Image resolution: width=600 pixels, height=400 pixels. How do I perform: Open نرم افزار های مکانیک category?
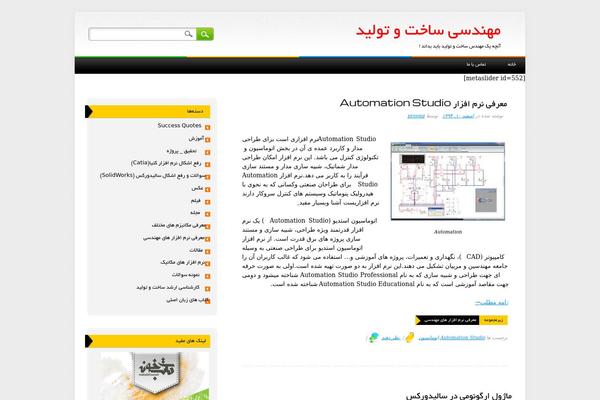(x=183, y=262)
